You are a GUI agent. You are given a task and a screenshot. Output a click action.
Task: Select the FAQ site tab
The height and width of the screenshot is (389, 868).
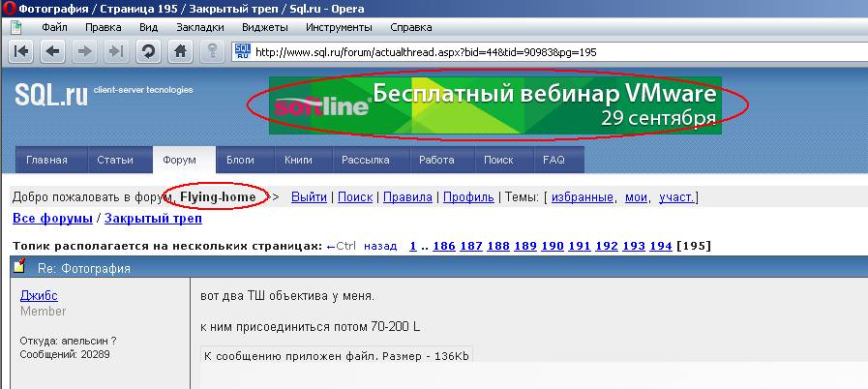(554, 160)
